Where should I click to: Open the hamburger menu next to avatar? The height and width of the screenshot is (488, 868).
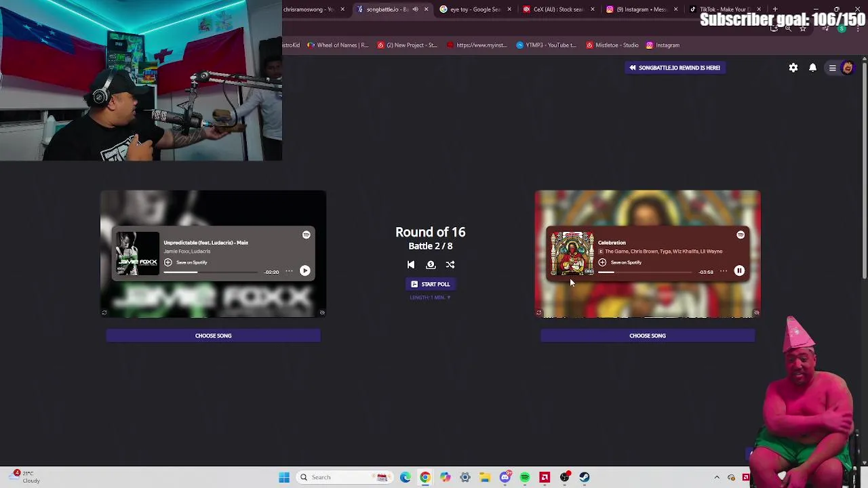pos(832,68)
